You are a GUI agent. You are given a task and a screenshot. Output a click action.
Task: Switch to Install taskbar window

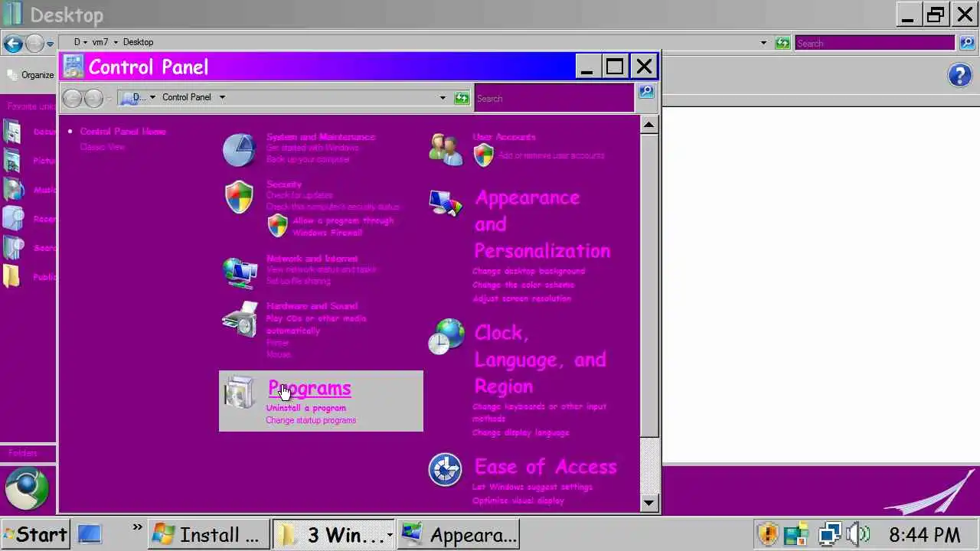[x=209, y=534]
